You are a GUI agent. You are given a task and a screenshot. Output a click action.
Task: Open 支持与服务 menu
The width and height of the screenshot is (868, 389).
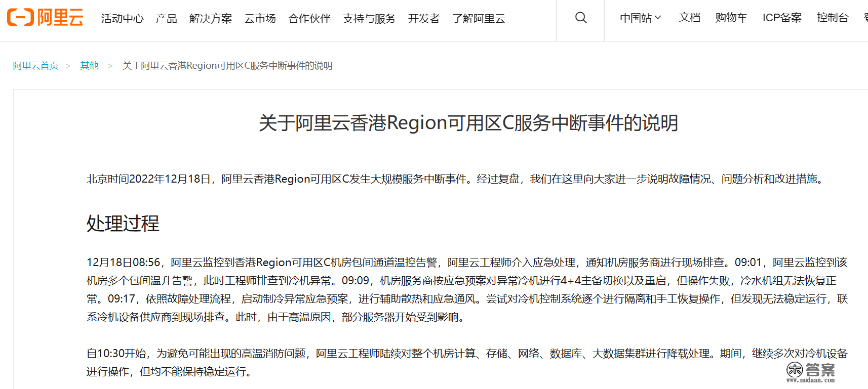pos(369,19)
